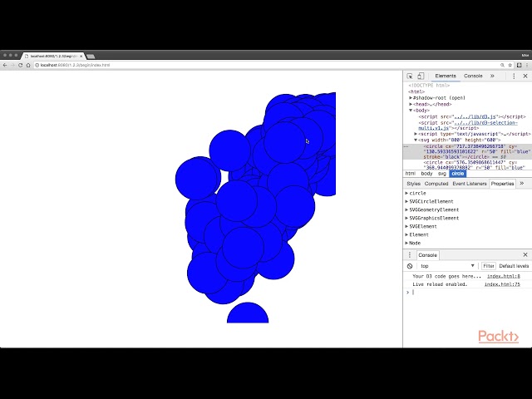Select the highlighted first circle element row

coord(467,151)
